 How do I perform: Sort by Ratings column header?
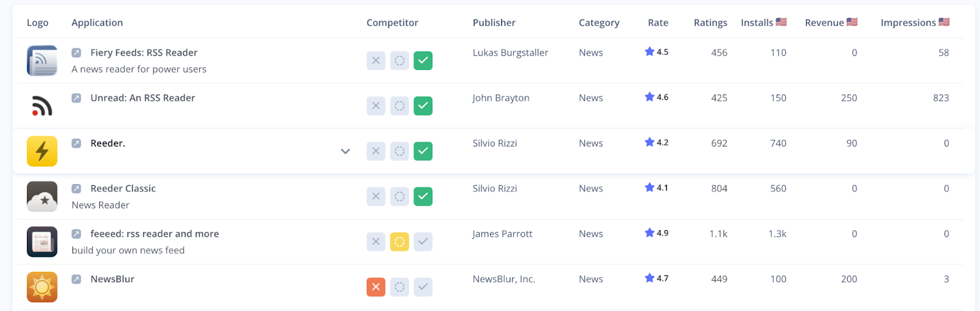pos(710,23)
